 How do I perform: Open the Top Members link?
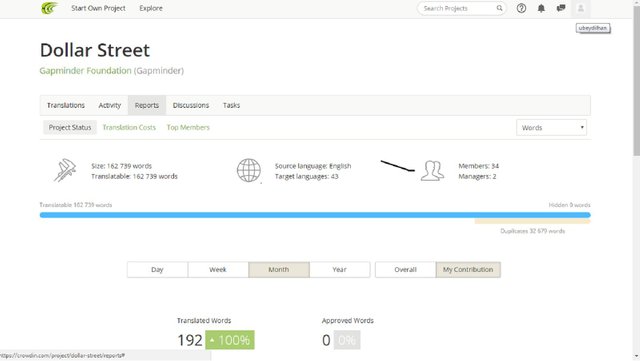tap(188, 127)
